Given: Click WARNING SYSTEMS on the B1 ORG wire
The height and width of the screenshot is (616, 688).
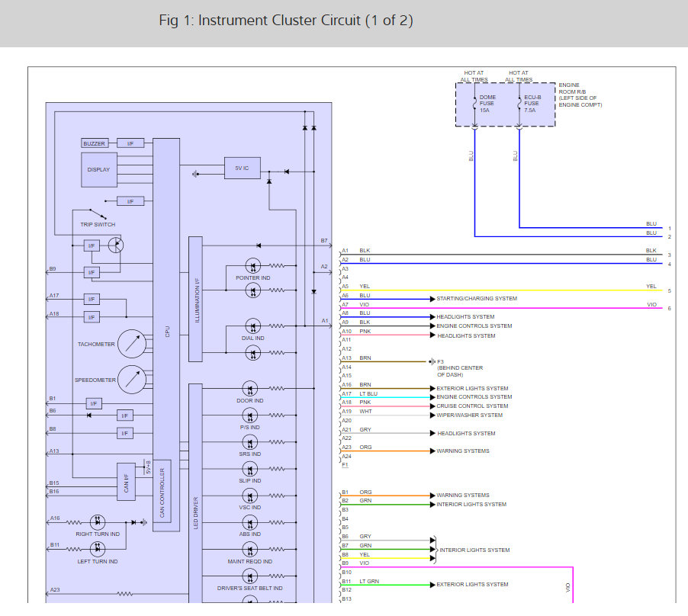Looking at the screenshot, I should 463,495.
